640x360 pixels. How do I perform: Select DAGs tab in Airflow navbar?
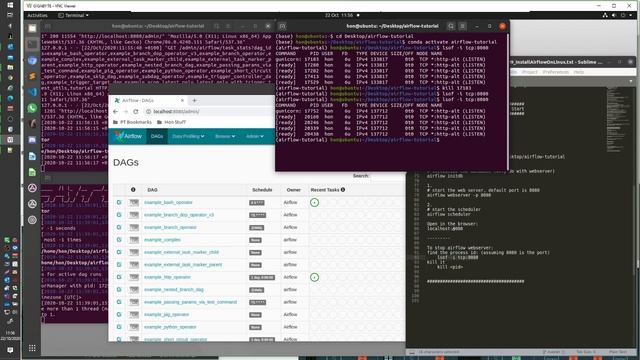click(157, 136)
